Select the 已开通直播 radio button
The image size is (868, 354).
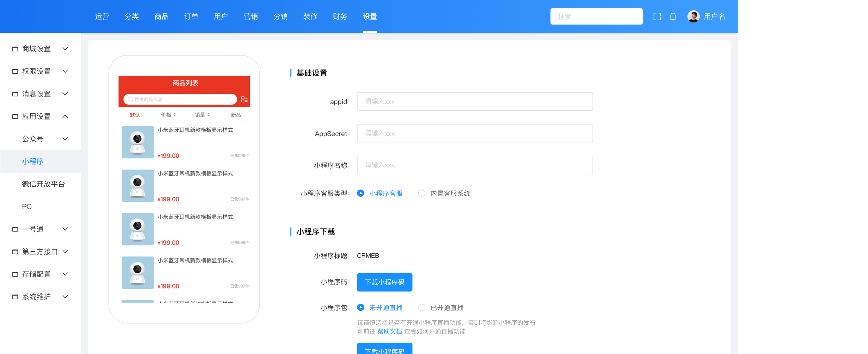pos(422,308)
